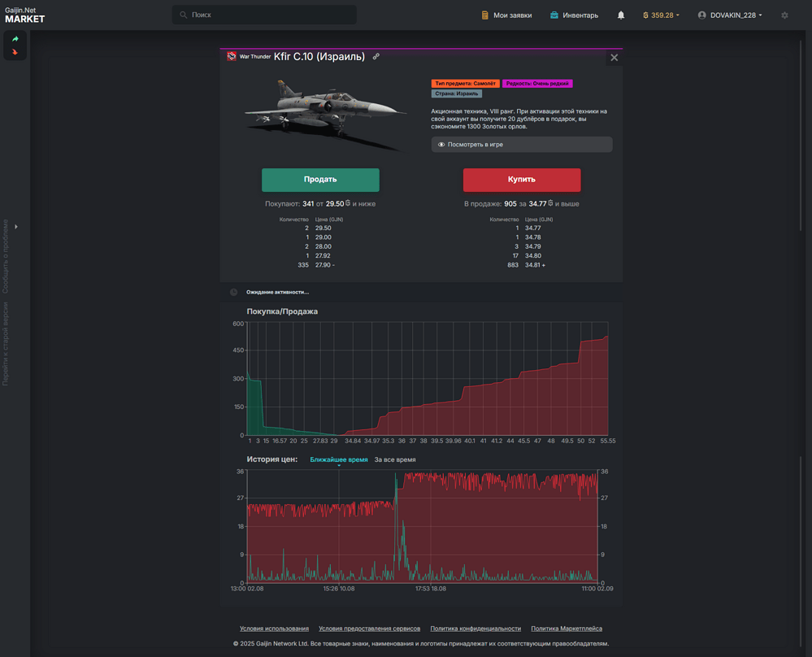Click the Редкость: Очень редкий tag
Image resolution: width=812 pixels, height=657 pixels.
coord(537,84)
